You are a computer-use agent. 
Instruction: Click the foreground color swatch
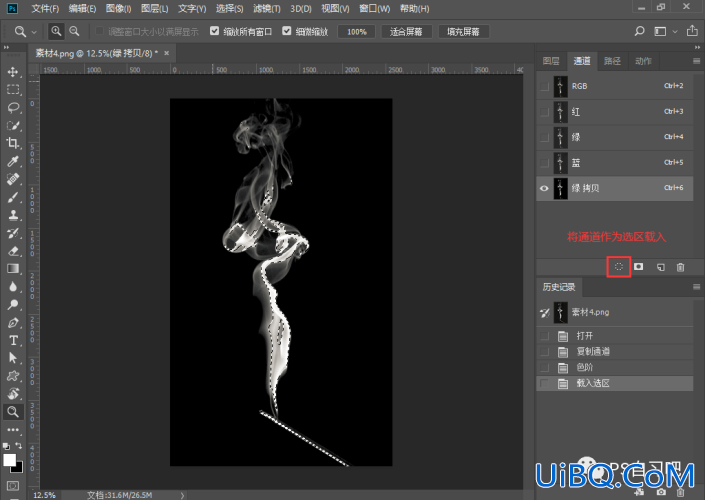point(9,460)
